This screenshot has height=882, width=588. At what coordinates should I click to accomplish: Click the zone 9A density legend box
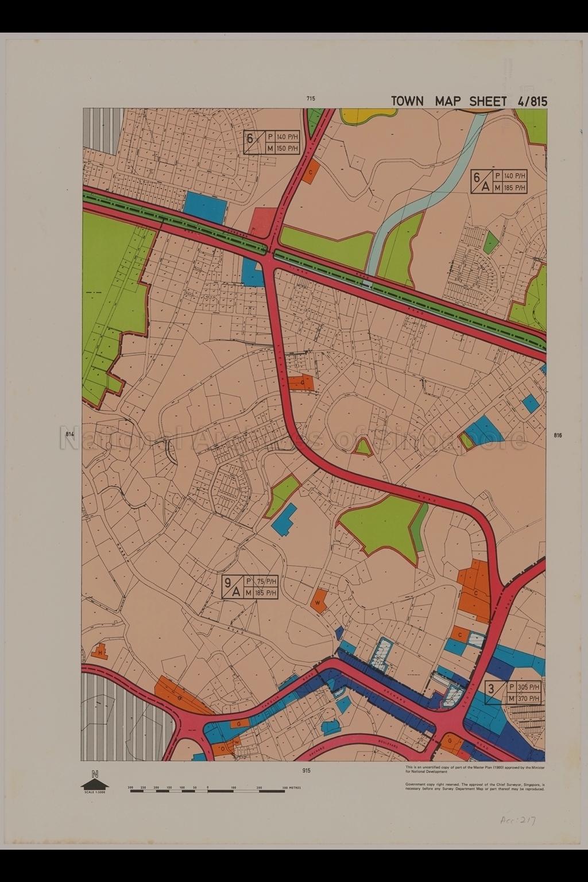pyautogui.click(x=250, y=586)
